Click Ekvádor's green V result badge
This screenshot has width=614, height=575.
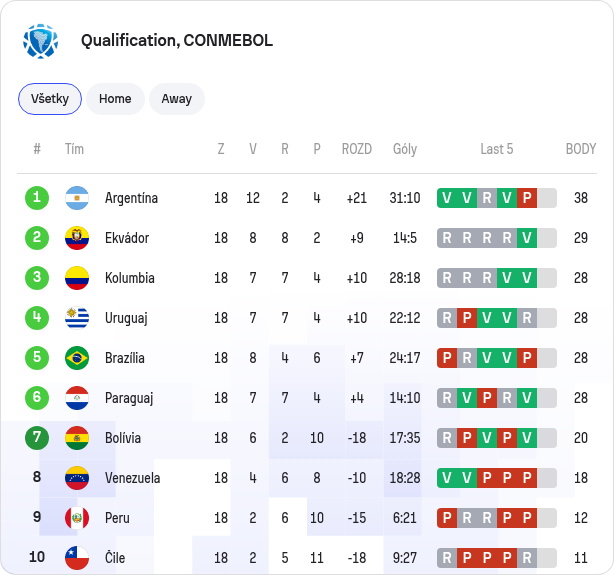[527, 238]
